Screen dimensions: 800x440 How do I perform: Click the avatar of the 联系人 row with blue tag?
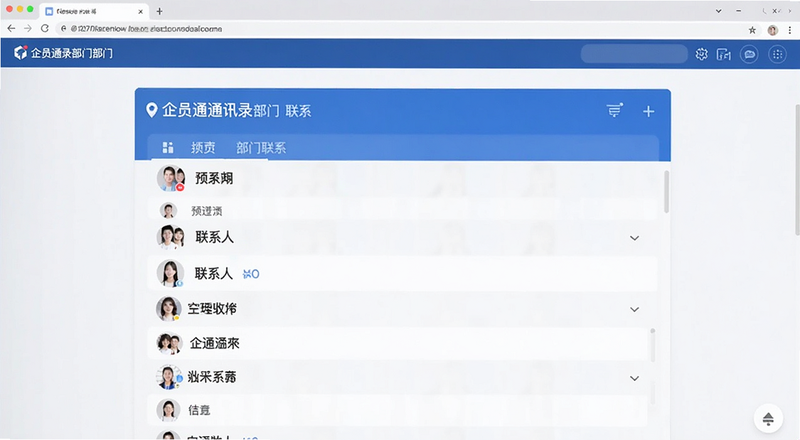coord(170,273)
